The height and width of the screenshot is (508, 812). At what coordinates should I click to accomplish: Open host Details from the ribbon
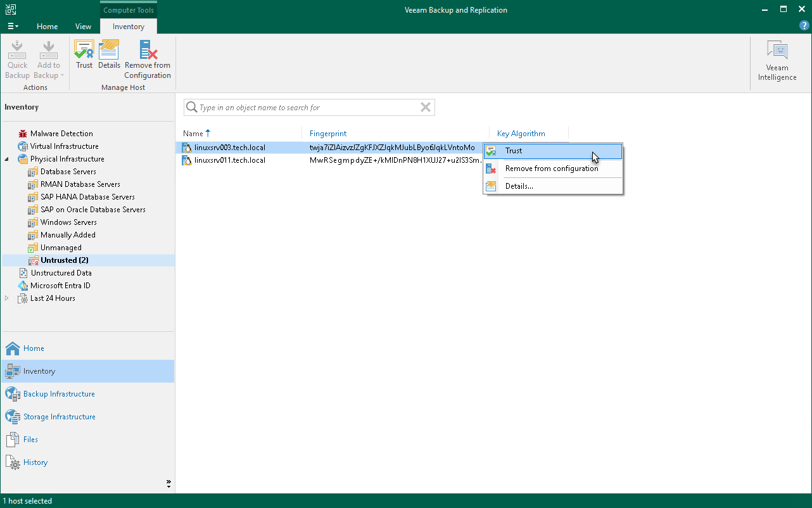(109, 54)
